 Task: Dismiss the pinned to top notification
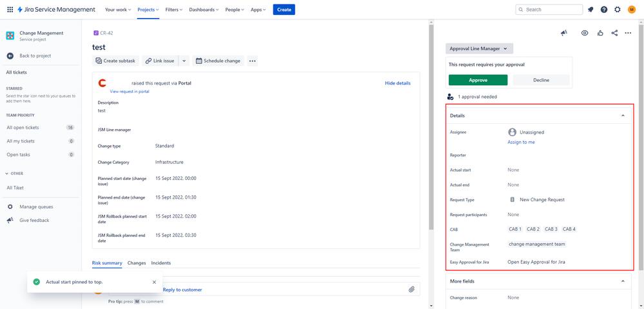tap(154, 282)
